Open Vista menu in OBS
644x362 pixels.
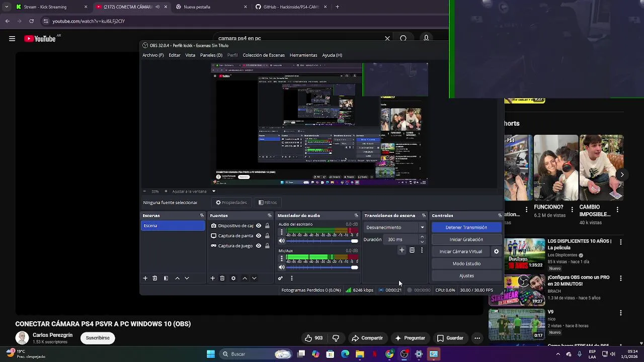click(x=190, y=55)
